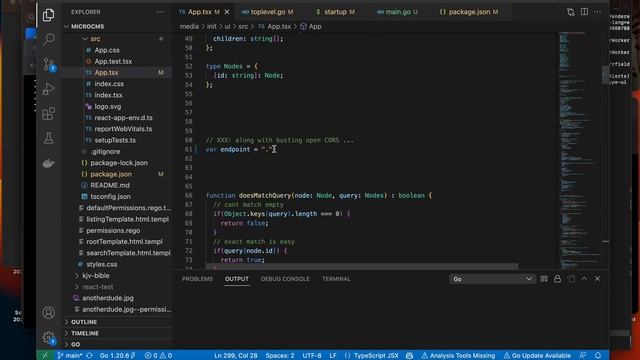Switch to the package.json tab
The image size is (640, 360).
tap(469, 12)
